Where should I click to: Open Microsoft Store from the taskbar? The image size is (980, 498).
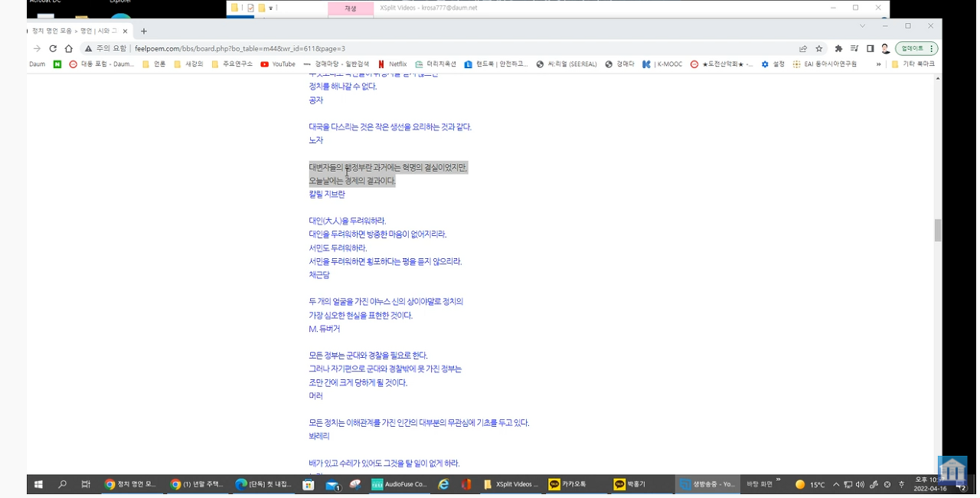tap(309, 484)
